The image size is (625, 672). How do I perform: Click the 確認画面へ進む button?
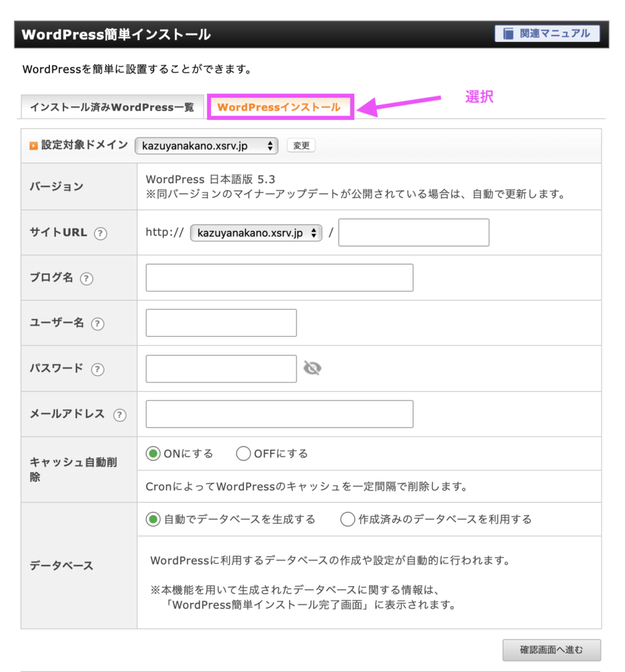552,650
